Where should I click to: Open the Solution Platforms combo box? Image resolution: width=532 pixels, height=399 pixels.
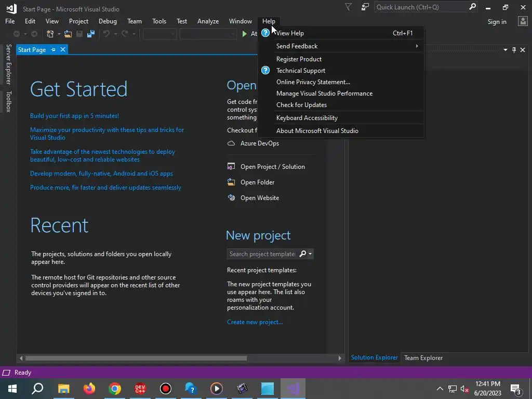click(x=208, y=34)
